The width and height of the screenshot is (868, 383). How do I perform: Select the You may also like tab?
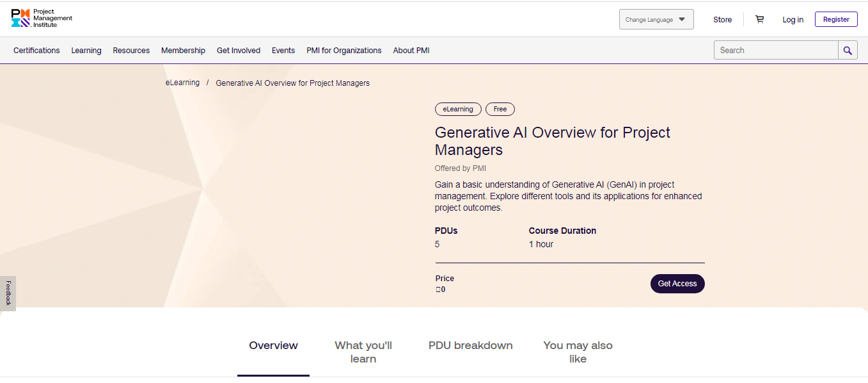coord(578,352)
